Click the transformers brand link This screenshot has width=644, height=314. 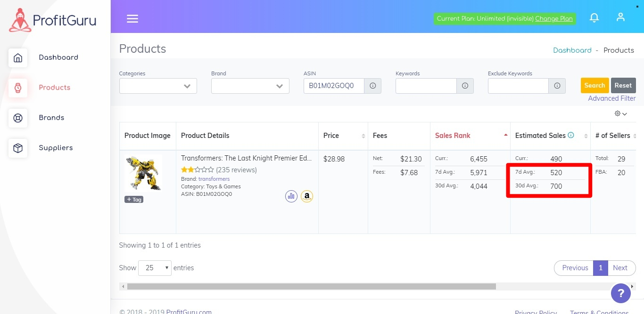214,179
